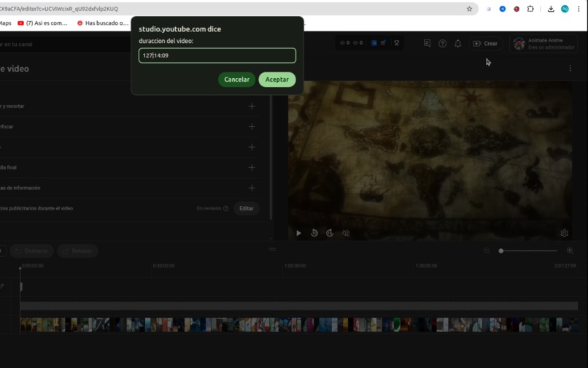Play the video preview
The image size is (588, 368).
[x=298, y=233]
